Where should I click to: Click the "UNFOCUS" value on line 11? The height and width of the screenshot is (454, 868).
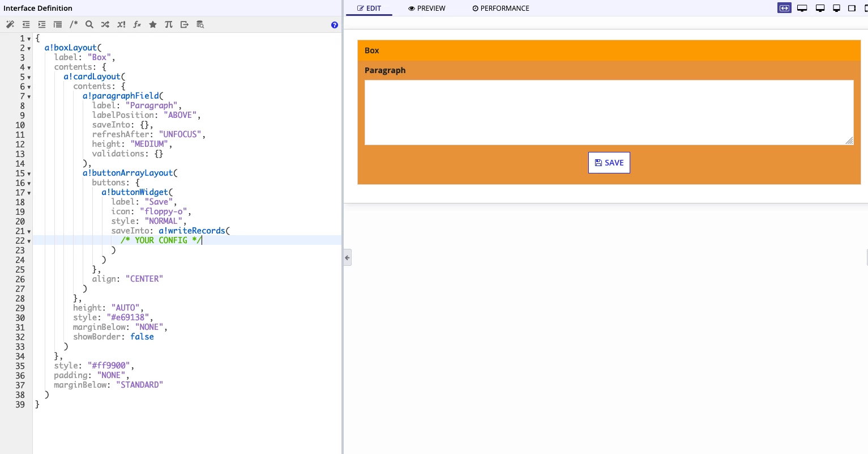180,134
